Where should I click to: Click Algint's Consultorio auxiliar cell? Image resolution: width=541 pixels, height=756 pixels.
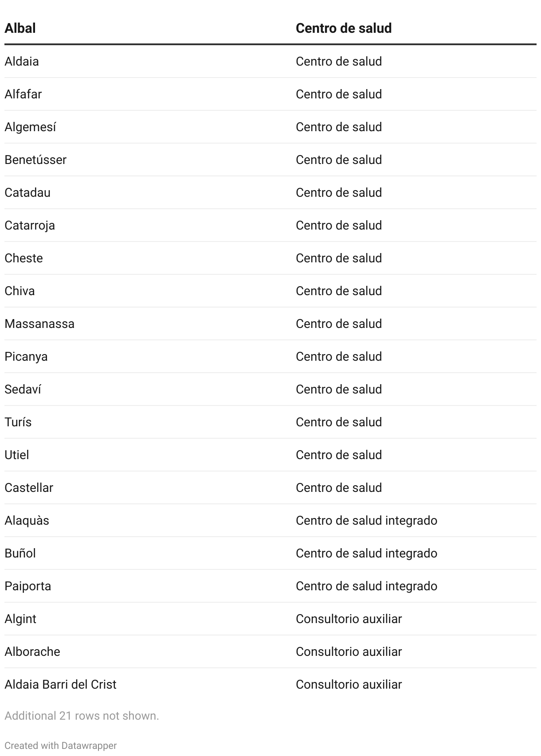(349, 619)
